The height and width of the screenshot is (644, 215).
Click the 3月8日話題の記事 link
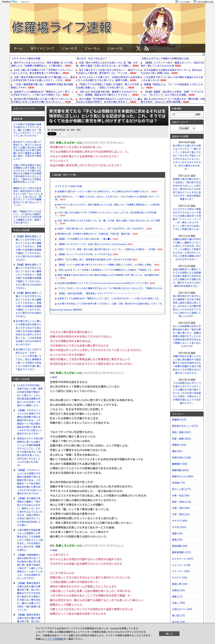[x=205, y=2]
